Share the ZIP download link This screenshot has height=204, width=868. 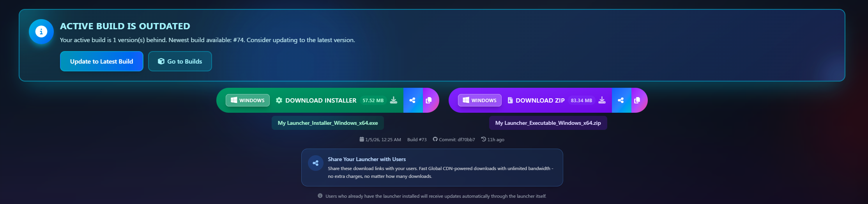point(621,100)
